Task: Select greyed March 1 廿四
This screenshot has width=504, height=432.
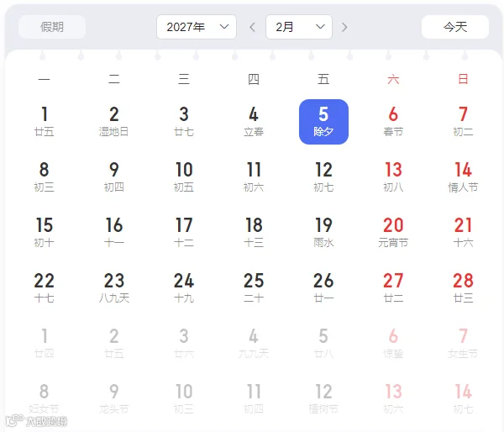Action: 44,344
